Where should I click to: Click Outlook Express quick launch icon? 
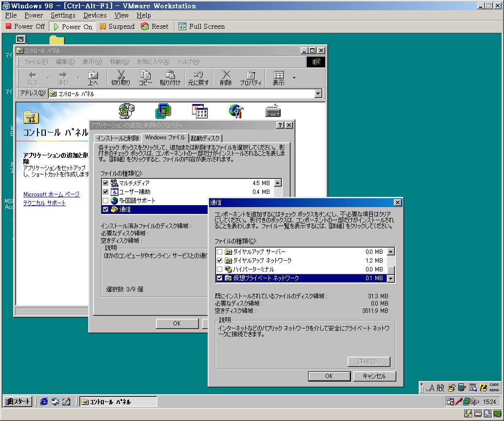point(55,402)
